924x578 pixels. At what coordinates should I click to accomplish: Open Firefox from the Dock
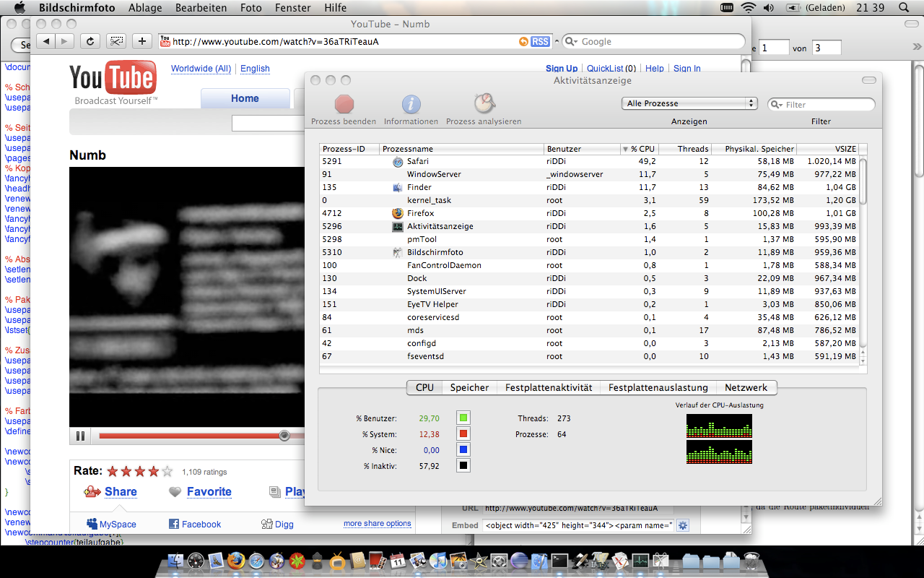[236, 561]
